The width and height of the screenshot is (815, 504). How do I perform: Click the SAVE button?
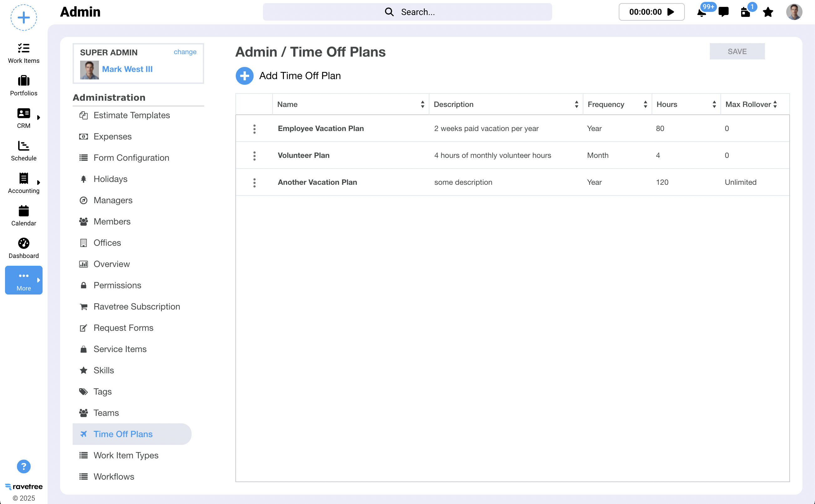(737, 51)
